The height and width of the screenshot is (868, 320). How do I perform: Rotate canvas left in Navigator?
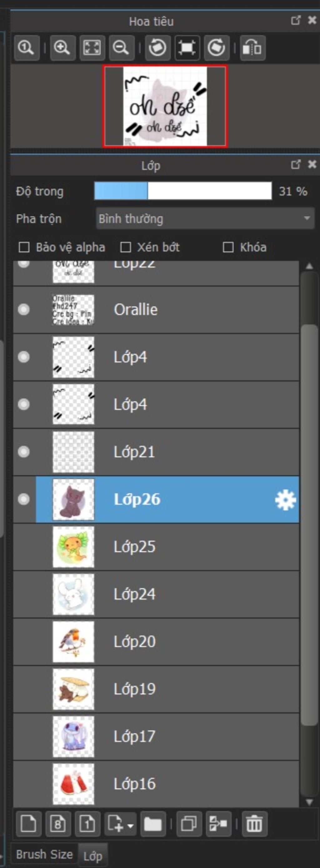[x=157, y=47]
